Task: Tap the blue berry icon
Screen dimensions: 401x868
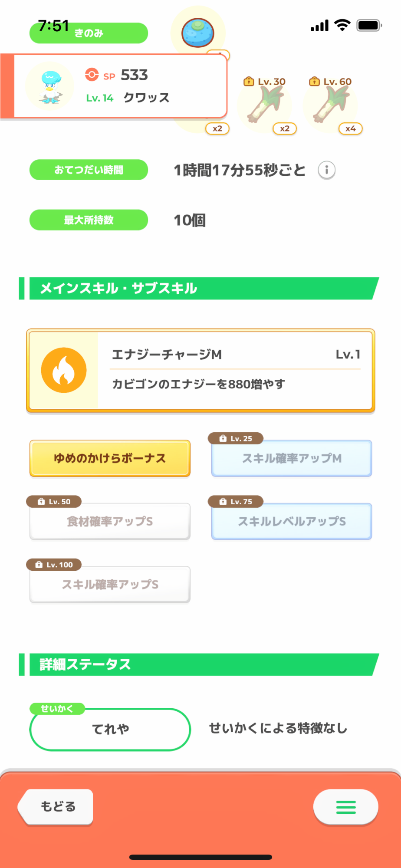Action: click(198, 32)
